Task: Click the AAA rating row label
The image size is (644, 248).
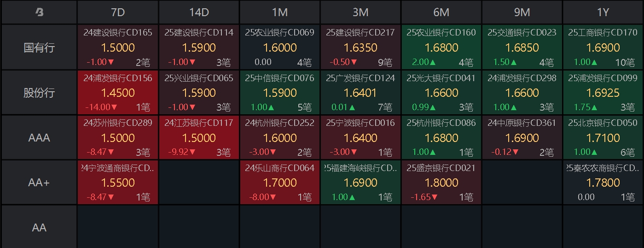Action: (x=39, y=137)
